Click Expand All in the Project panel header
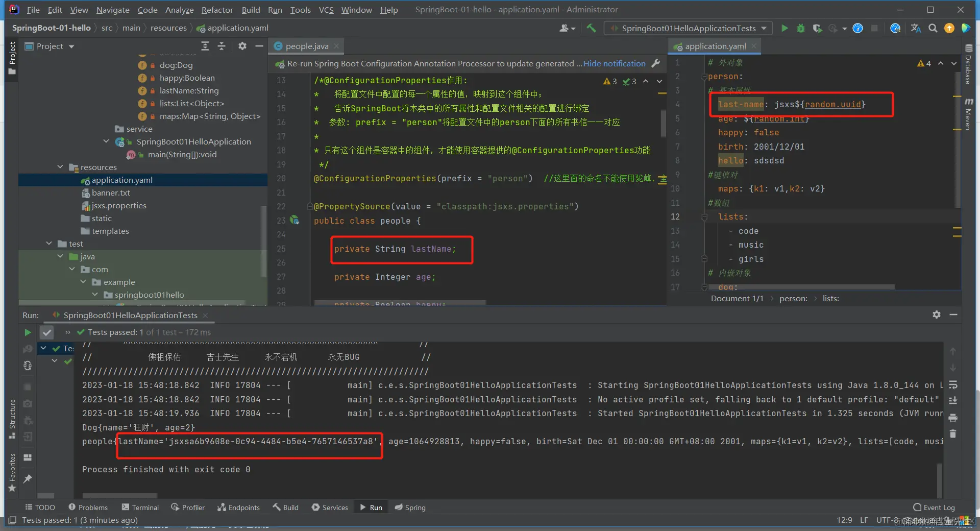 (205, 46)
